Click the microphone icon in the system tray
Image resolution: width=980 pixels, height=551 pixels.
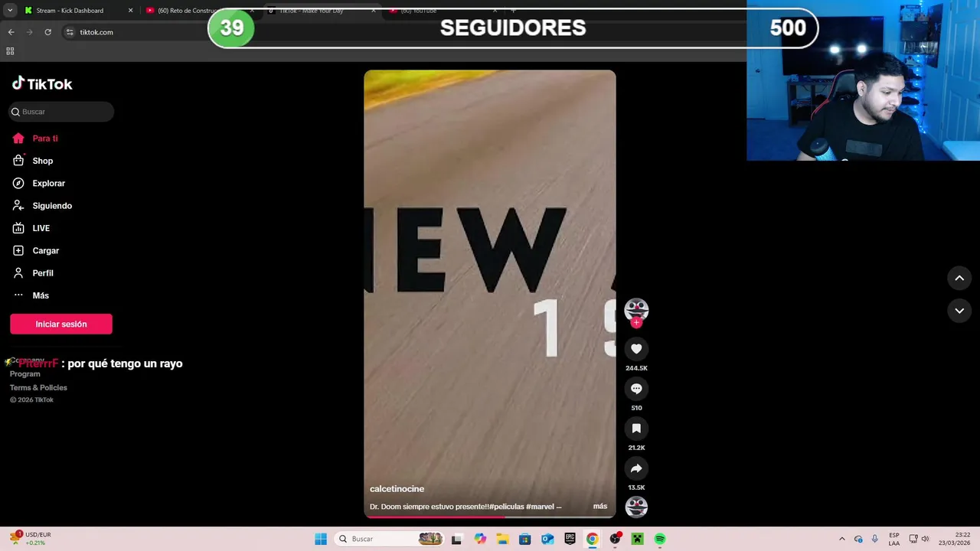tap(875, 539)
